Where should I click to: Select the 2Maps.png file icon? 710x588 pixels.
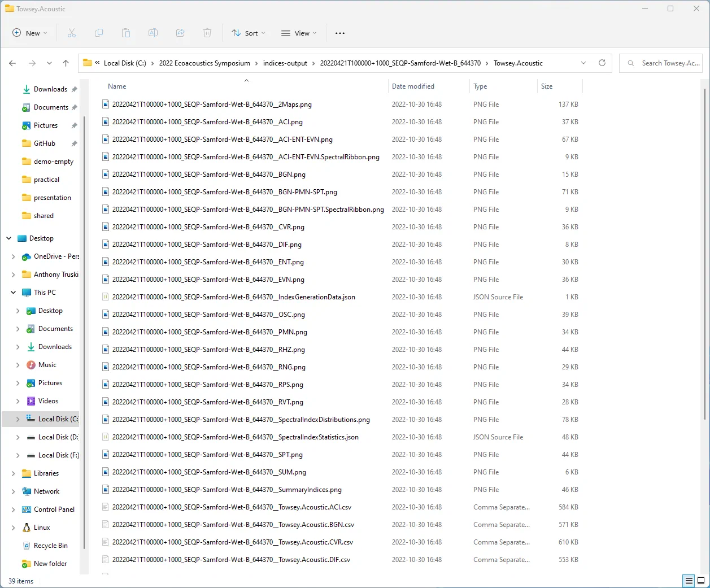coord(105,104)
